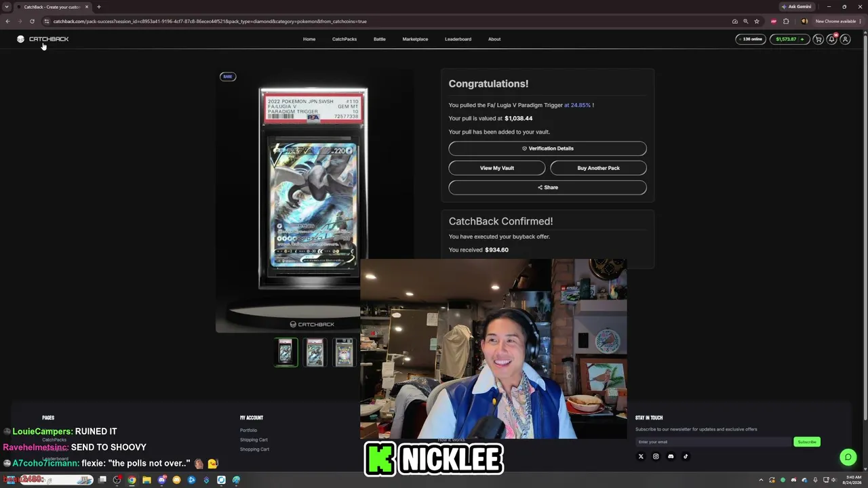Close the CatchBack browser tab
Screen dimensions: 868x488
coord(87,7)
